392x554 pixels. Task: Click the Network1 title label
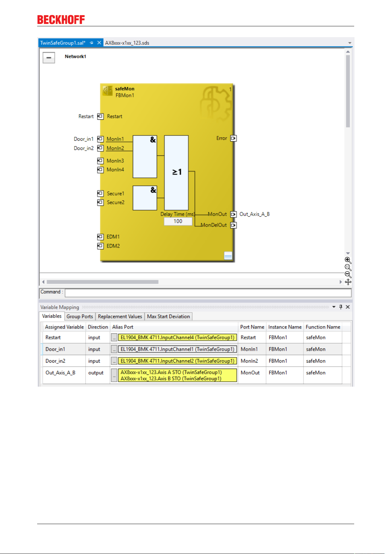pos(76,57)
